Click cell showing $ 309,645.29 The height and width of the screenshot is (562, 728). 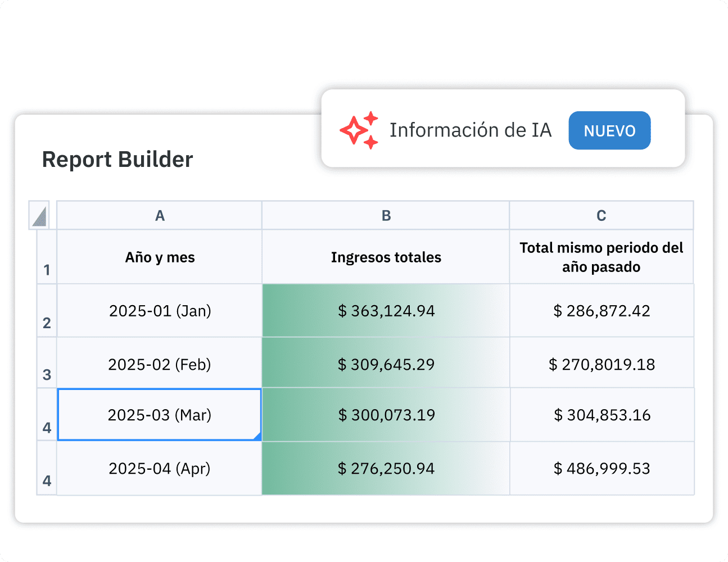click(x=386, y=364)
